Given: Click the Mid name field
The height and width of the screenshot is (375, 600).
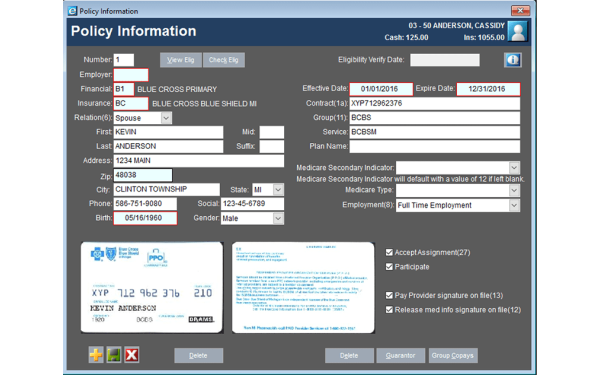Looking at the screenshot, I should click(272, 132).
